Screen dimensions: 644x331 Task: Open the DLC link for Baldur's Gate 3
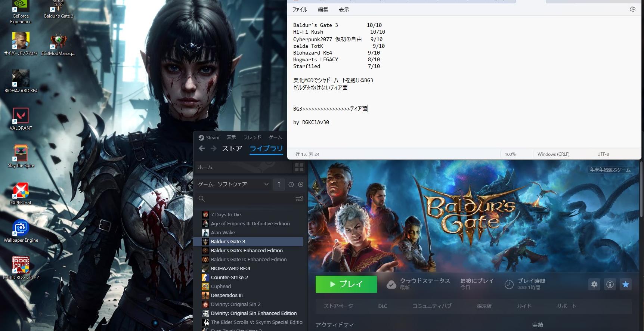point(383,306)
